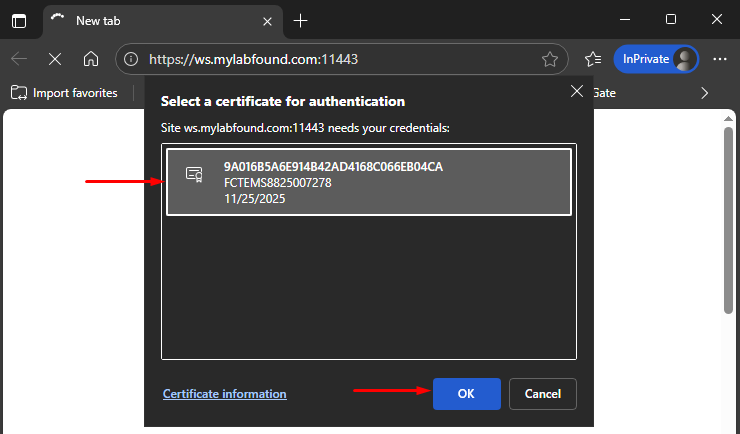This screenshot has width=740, height=434.
Task: Close the New tab tab
Action: pos(267,21)
